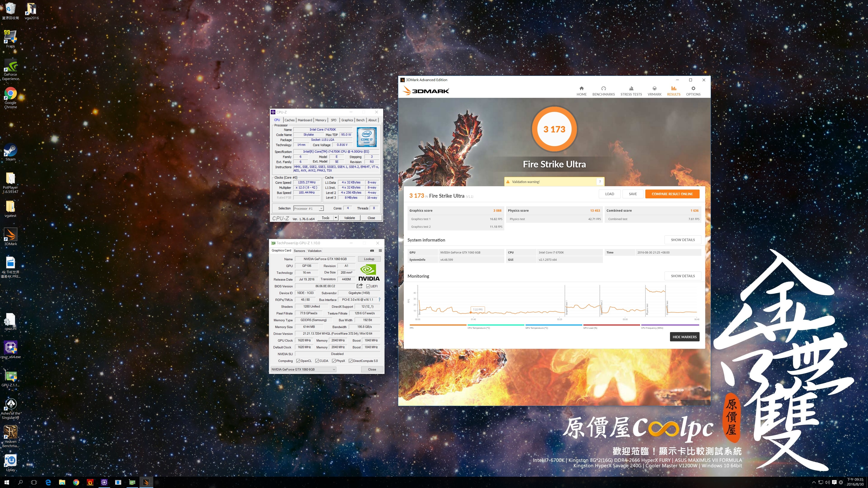Viewport: 868px width, 488px height.
Task: Show details for System information
Action: click(683, 240)
